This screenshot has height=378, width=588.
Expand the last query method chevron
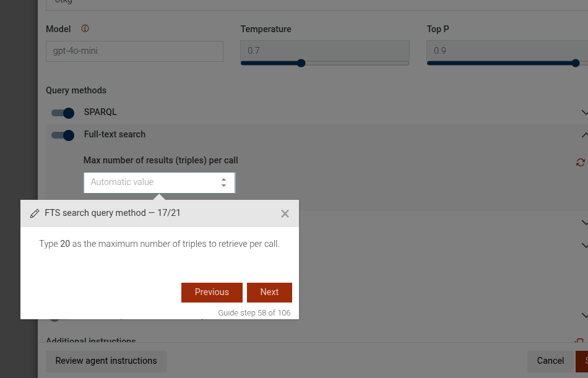[x=584, y=316]
